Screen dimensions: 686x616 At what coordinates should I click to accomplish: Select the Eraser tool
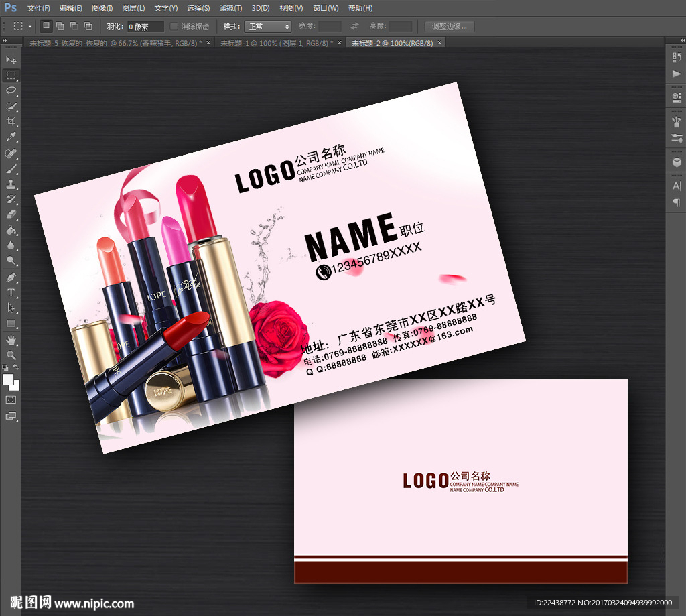[x=11, y=215]
